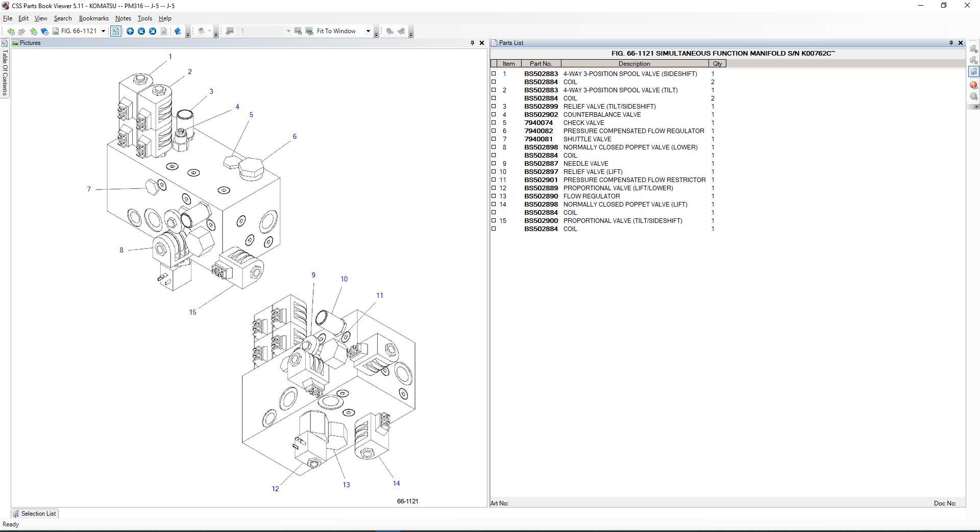Image resolution: width=980 pixels, height=532 pixels.
Task: Click the Part No. column header
Action: [541, 64]
